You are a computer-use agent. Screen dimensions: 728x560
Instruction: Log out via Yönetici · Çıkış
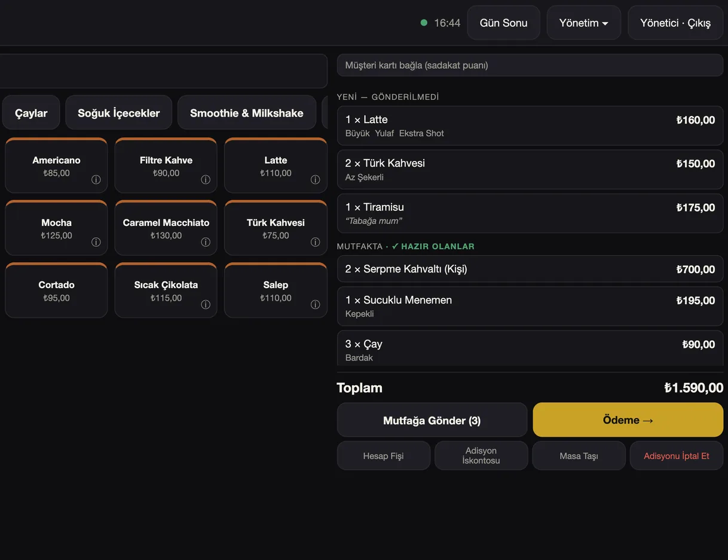[675, 23]
